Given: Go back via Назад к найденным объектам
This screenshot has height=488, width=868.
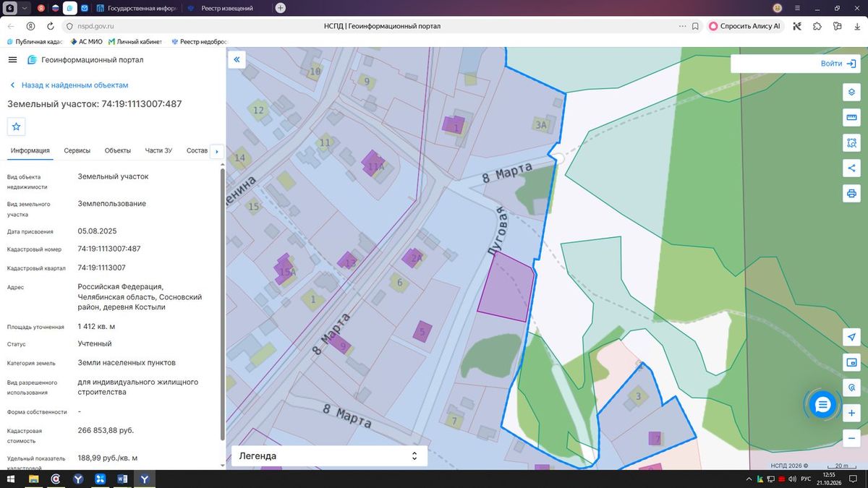Looking at the screenshot, I should pos(69,85).
